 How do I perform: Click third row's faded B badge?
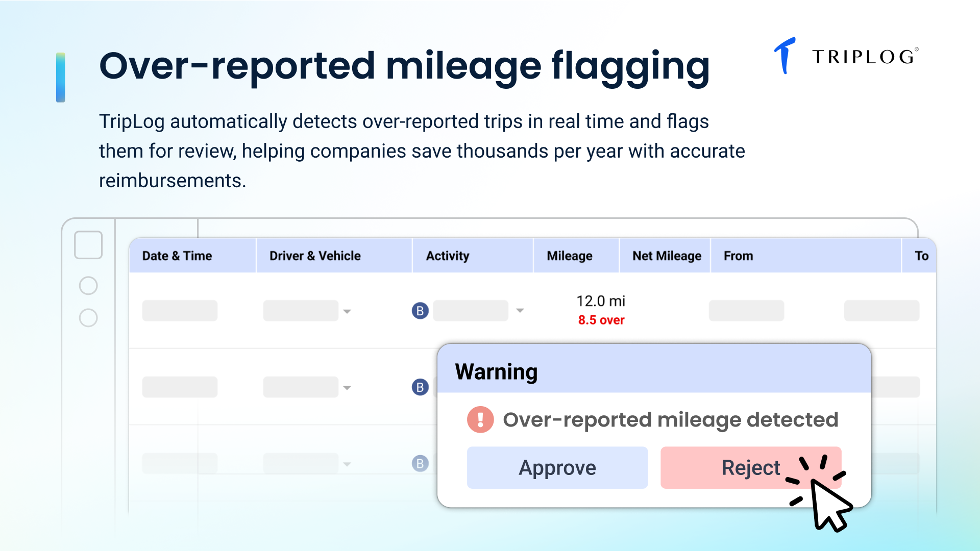pyautogui.click(x=420, y=463)
